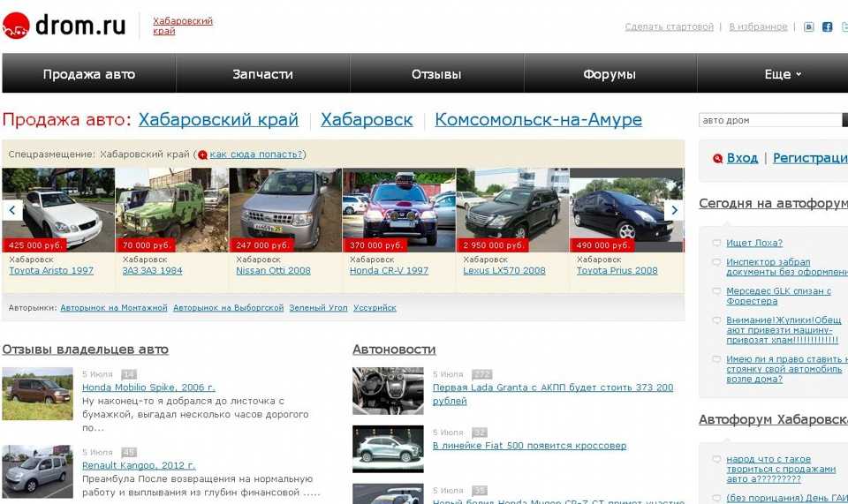Open the Toyota Aristo 1997 photo
848x504 pixels.
(x=58, y=210)
